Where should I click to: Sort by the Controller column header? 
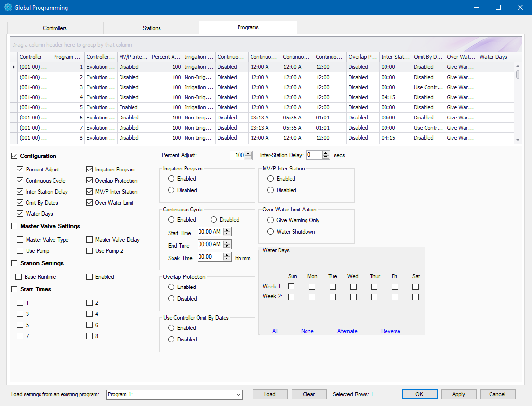35,57
